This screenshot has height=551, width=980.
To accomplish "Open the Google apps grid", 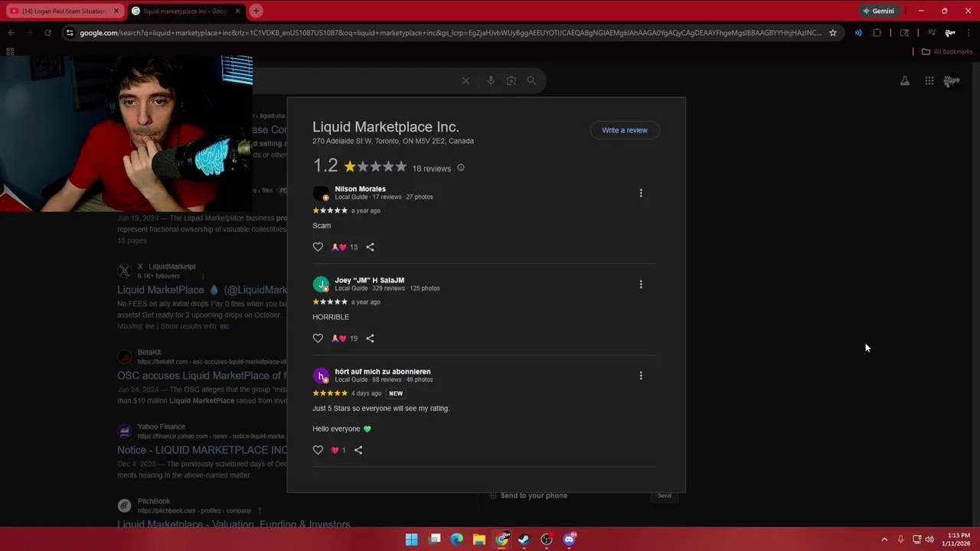I will tap(929, 80).
